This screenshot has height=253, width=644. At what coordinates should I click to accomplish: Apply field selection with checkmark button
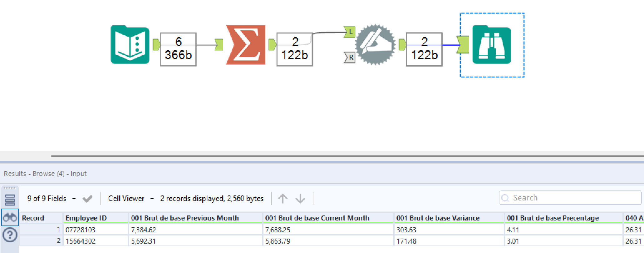coord(87,199)
